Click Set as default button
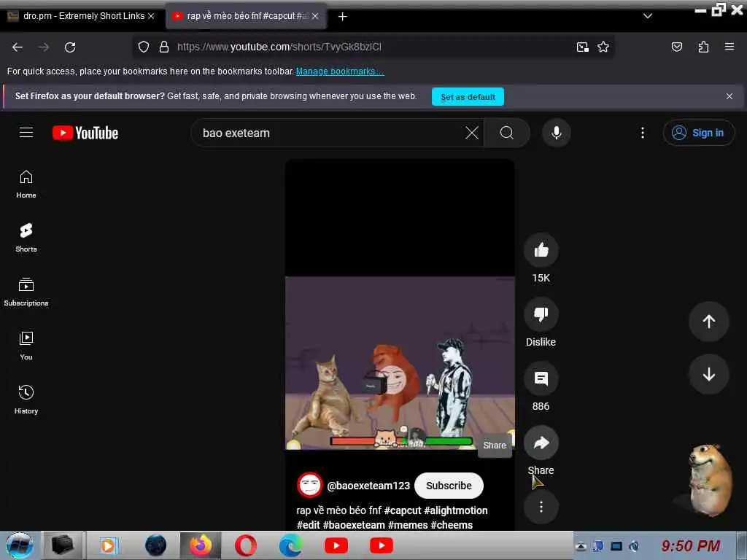This screenshot has height=560, width=747. click(468, 97)
